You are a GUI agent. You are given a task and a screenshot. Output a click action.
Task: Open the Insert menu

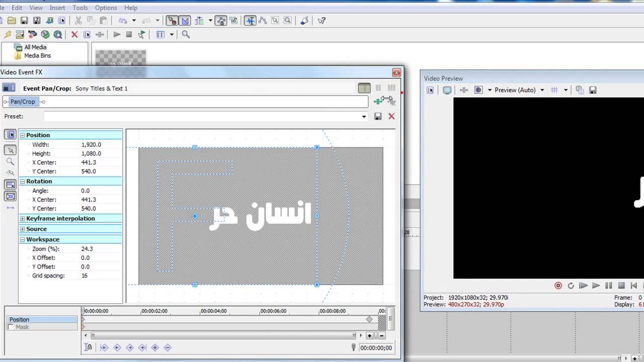pyautogui.click(x=57, y=8)
